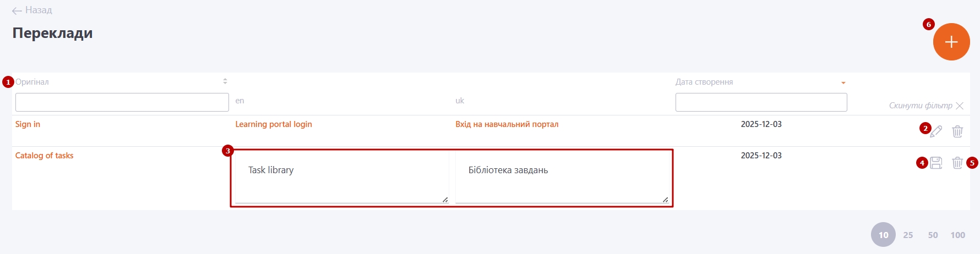The image size is (980, 254).
Task: Reset filter via Скинути фільтр
Action: point(921,106)
